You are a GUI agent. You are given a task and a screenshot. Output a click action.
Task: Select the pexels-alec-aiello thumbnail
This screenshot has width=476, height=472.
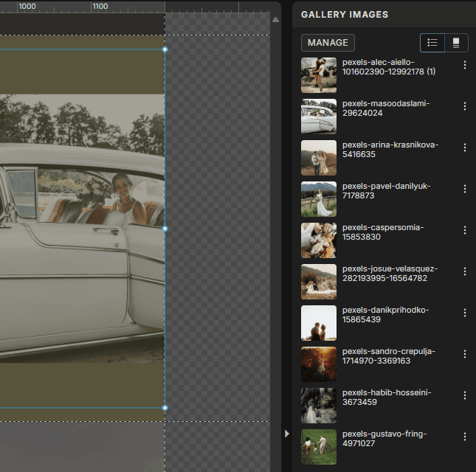319,75
